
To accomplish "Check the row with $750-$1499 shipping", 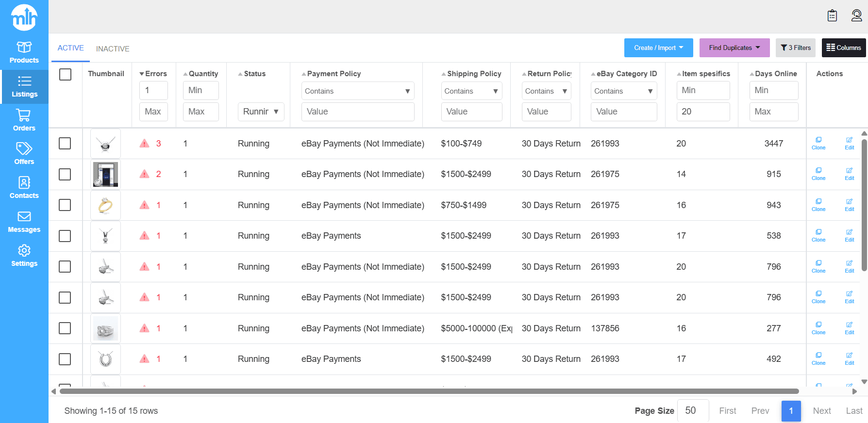I will pyautogui.click(x=65, y=205).
